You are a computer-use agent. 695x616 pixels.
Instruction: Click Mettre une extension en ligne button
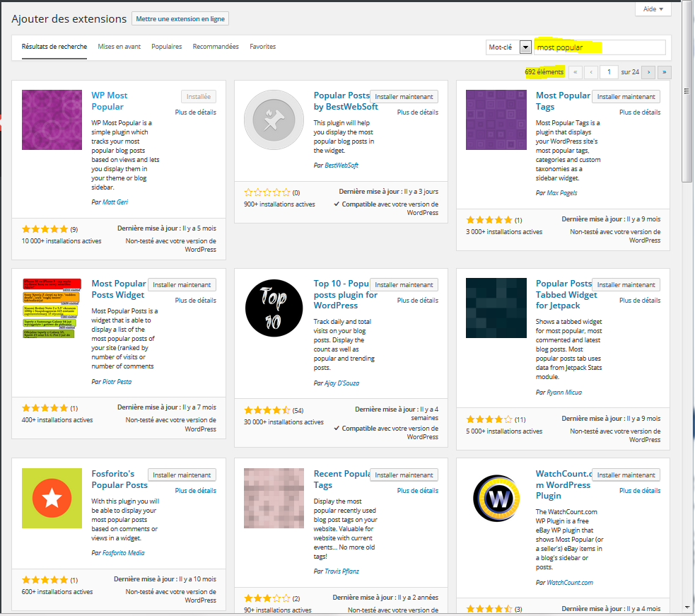(180, 19)
